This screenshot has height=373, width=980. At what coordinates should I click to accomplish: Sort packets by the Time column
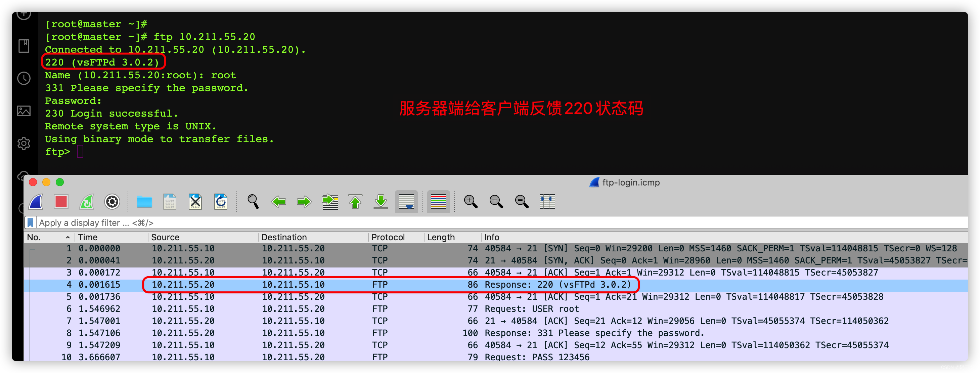pos(111,238)
